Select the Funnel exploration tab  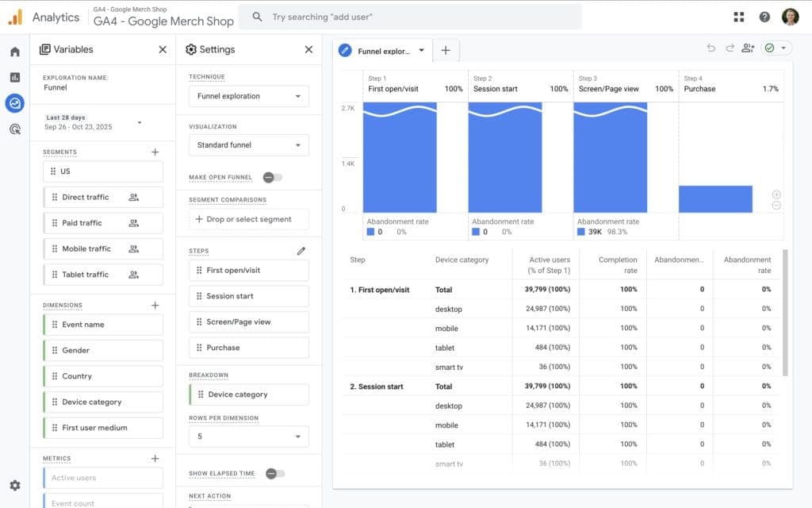point(384,51)
